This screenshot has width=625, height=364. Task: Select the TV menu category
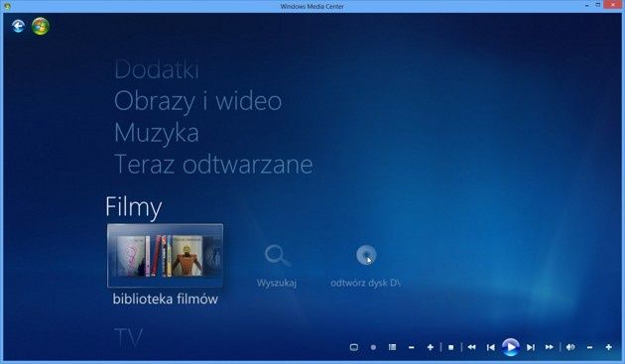(x=128, y=337)
